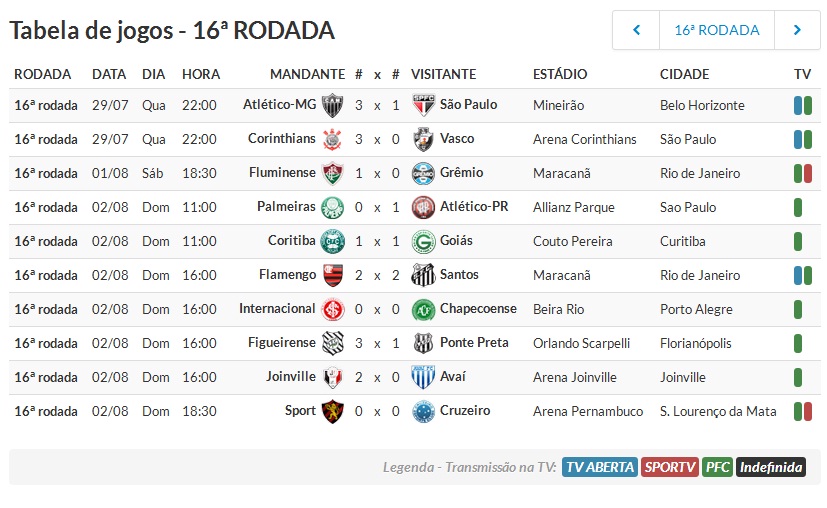Click the Indefinida legend badge
827x508 pixels.
tap(771, 467)
